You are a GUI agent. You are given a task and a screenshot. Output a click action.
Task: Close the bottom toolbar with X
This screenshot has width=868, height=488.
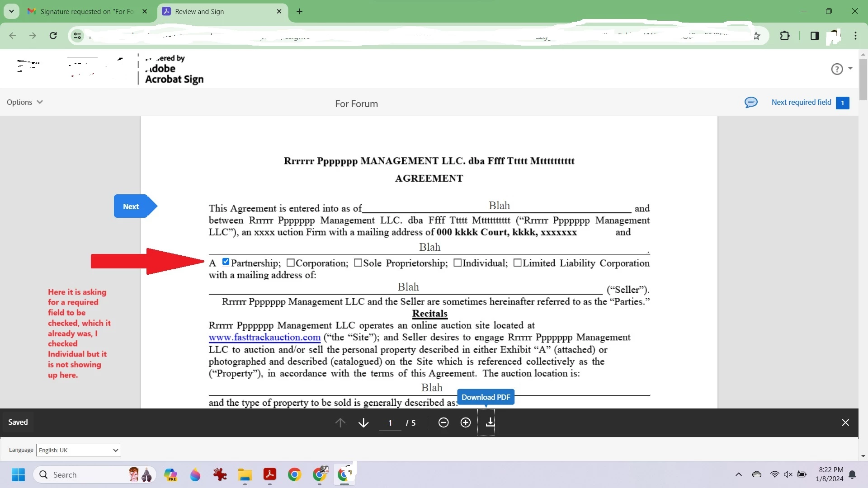click(x=845, y=422)
